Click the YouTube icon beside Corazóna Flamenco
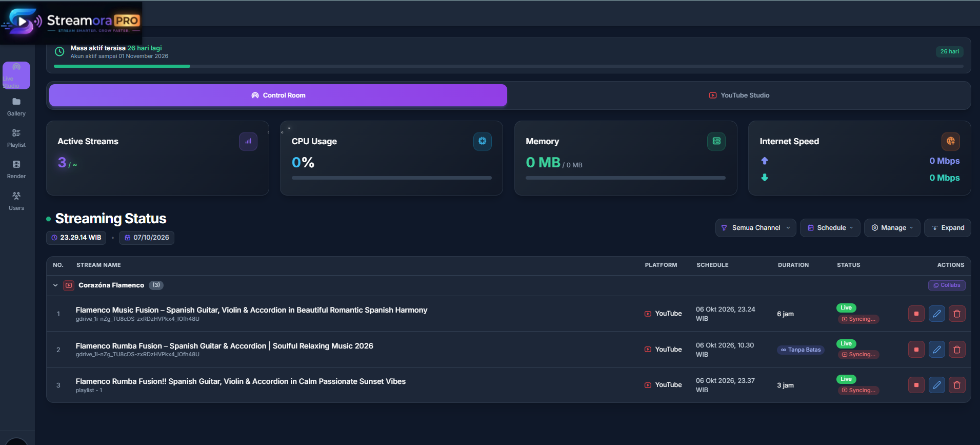This screenshot has height=445, width=980. click(69, 285)
